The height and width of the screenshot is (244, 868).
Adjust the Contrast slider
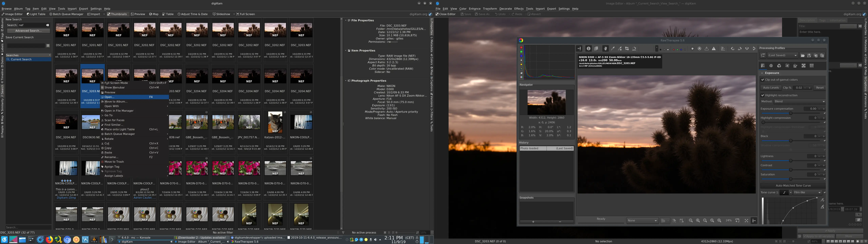[791, 170]
